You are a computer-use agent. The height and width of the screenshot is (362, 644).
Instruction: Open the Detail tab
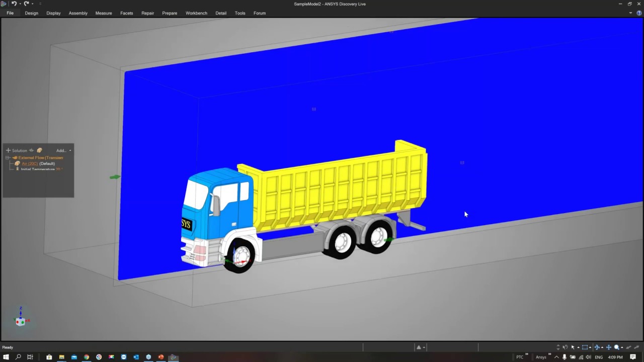tap(221, 13)
